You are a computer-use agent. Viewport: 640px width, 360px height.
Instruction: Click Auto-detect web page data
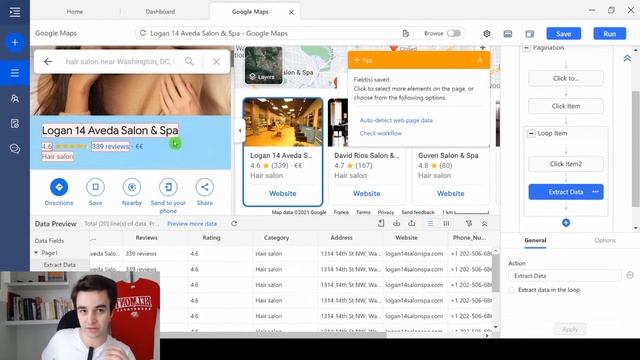point(396,120)
